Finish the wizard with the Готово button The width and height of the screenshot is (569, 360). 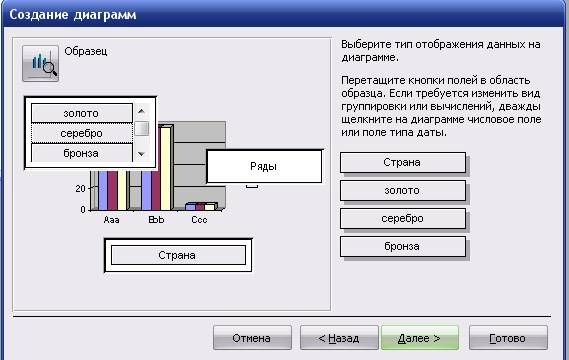[508, 338]
